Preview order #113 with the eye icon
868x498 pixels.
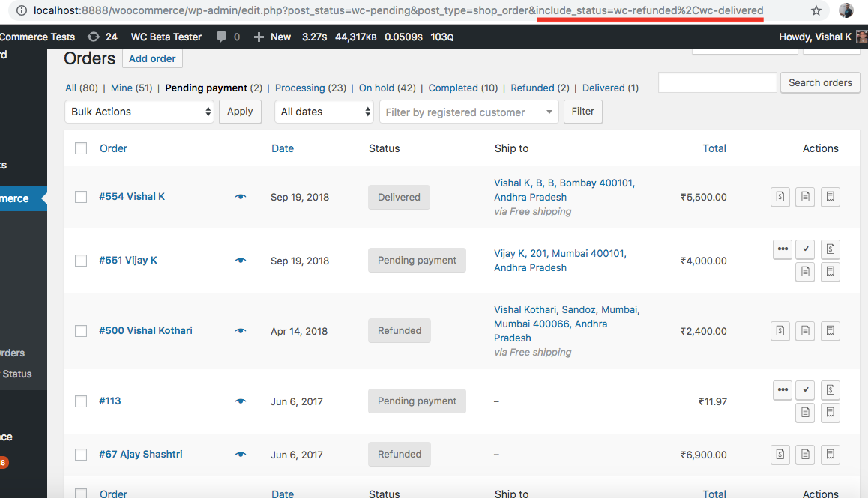[x=241, y=401]
